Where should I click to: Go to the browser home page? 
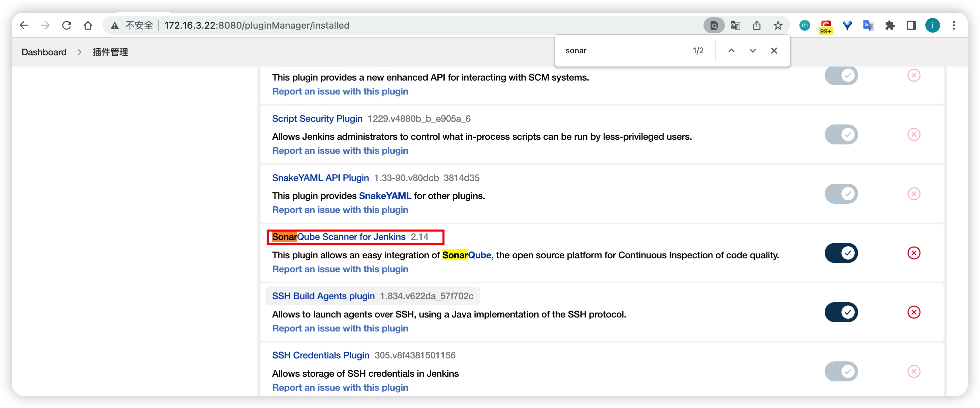coord(88,26)
